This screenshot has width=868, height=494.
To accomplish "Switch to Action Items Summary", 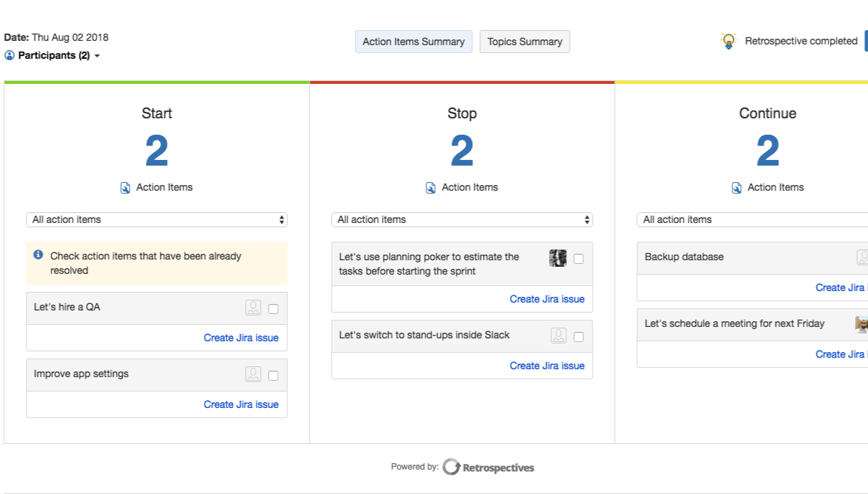I will (x=413, y=41).
